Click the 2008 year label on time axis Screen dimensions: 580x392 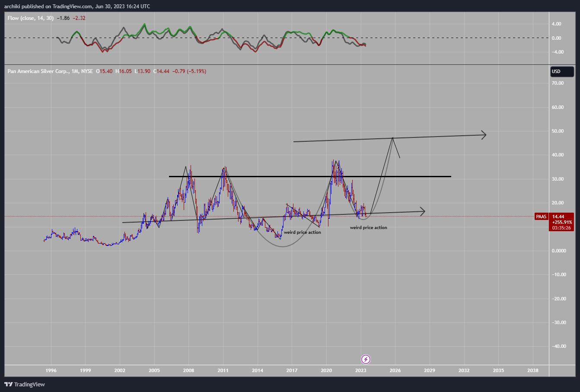pyautogui.click(x=188, y=370)
